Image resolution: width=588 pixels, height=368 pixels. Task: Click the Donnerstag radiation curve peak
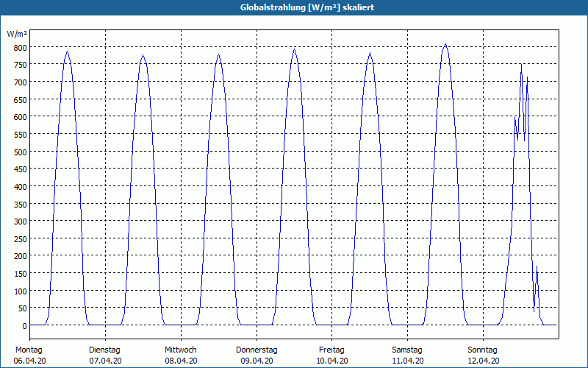295,49
